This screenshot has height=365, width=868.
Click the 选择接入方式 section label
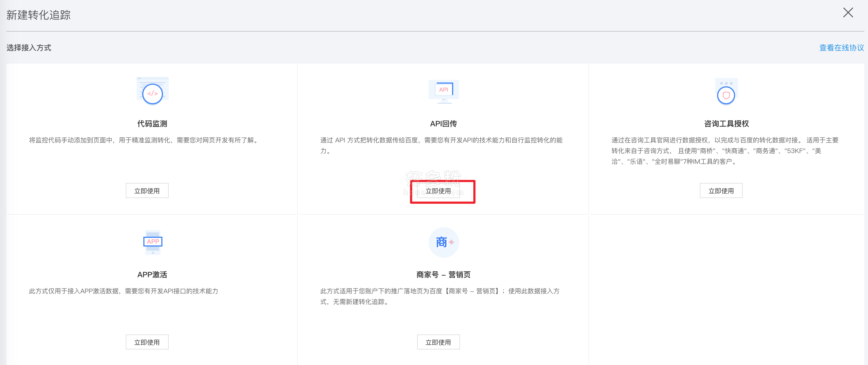click(29, 48)
